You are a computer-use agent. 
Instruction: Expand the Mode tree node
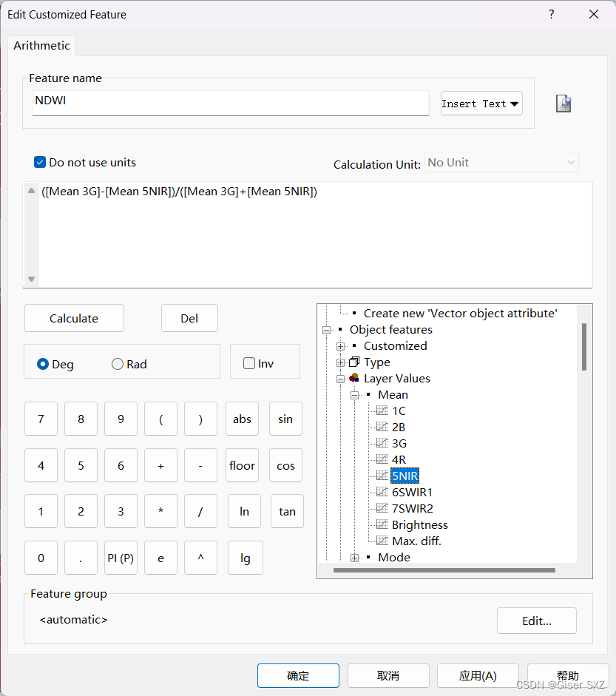tap(355, 558)
